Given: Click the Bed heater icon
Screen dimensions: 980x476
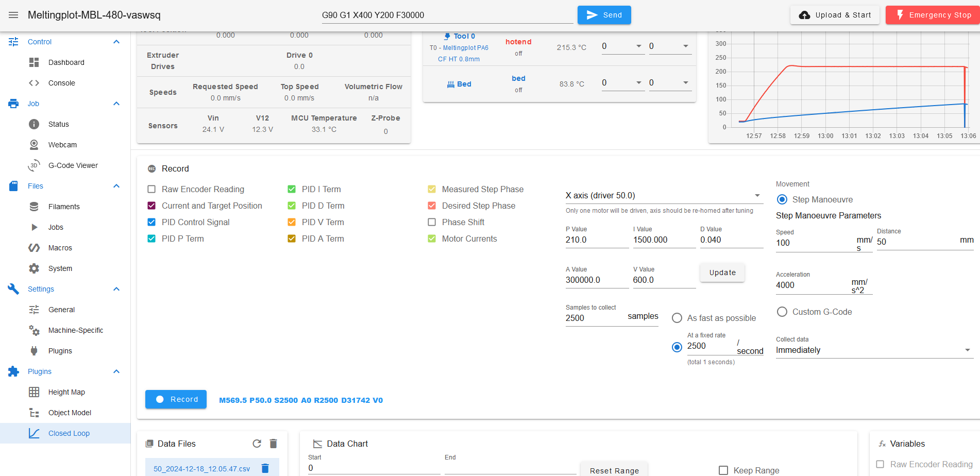Looking at the screenshot, I should pos(451,84).
